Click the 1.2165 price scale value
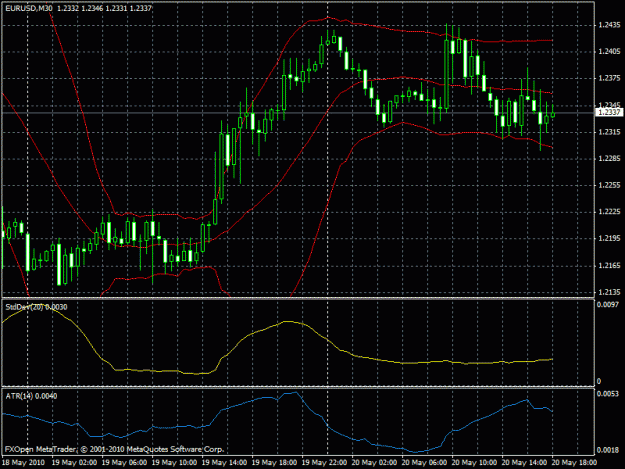Image resolution: width=625 pixels, height=469 pixels. (x=609, y=265)
